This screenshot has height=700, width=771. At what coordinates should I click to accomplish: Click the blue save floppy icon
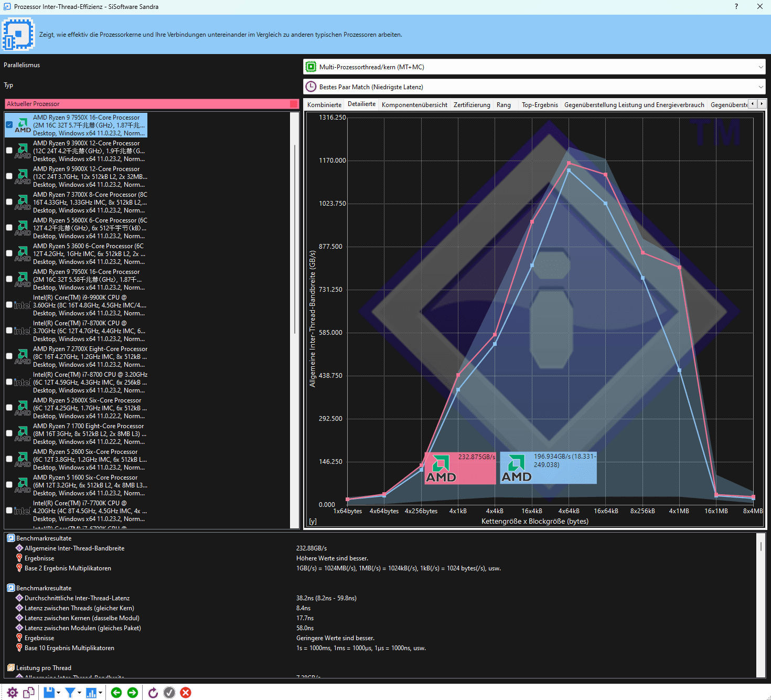pyautogui.click(x=49, y=693)
